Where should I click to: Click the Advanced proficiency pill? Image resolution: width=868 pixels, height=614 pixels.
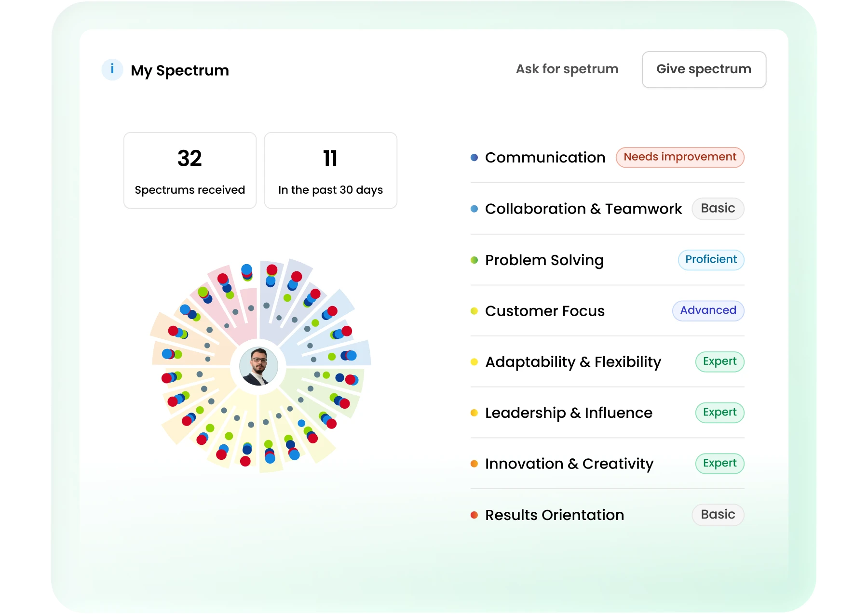707,310
